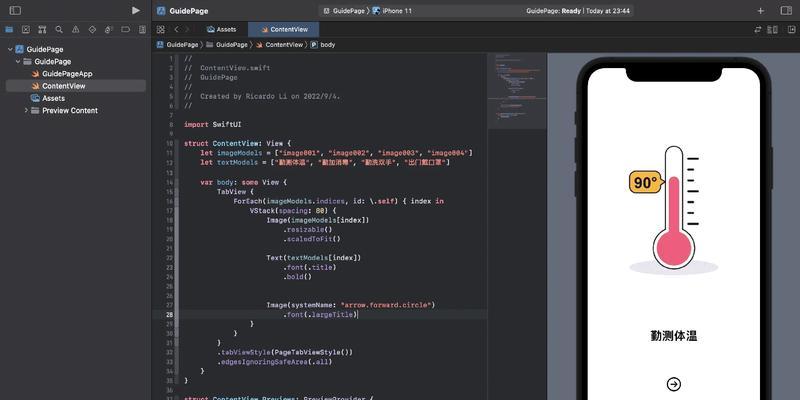Click the .edgesIgnoringSafeArea(.all) line
This screenshot has height=400, width=800.
[274, 362]
